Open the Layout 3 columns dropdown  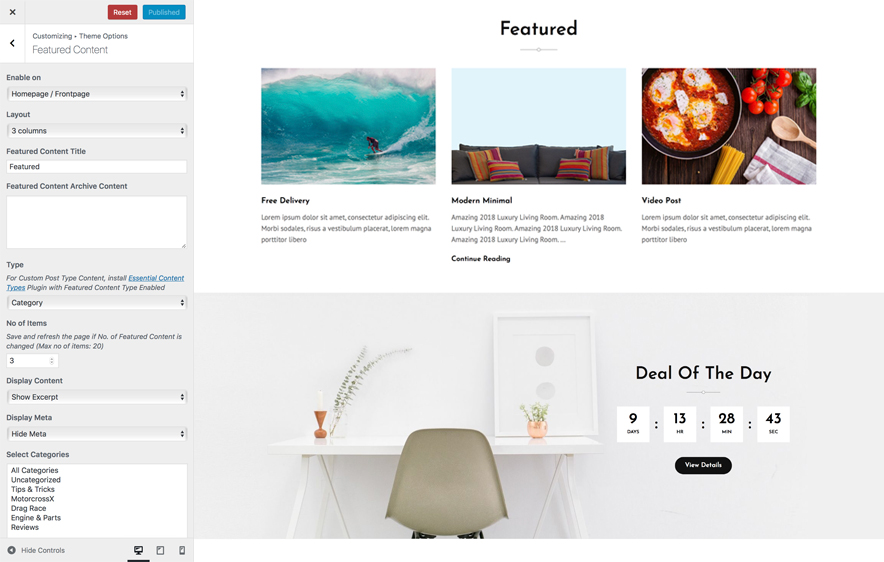(97, 130)
